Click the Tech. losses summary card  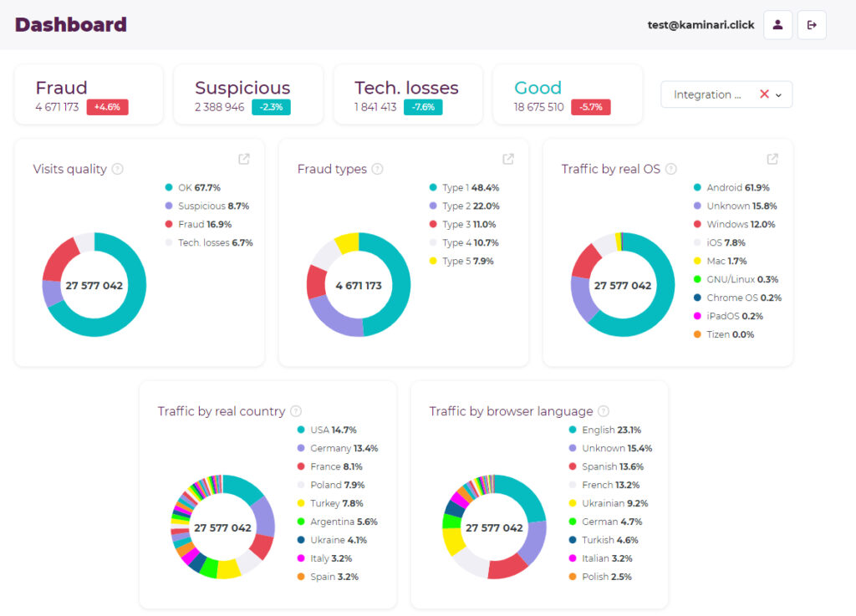[x=408, y=94]
